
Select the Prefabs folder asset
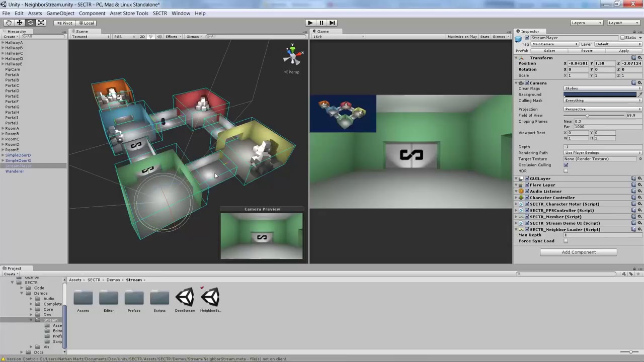tap(134, 300)
